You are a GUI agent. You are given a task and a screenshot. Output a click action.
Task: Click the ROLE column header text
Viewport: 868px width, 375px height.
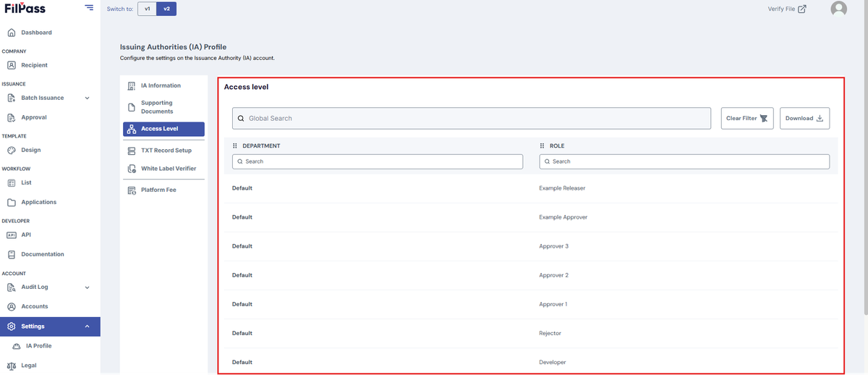[557, 146]
